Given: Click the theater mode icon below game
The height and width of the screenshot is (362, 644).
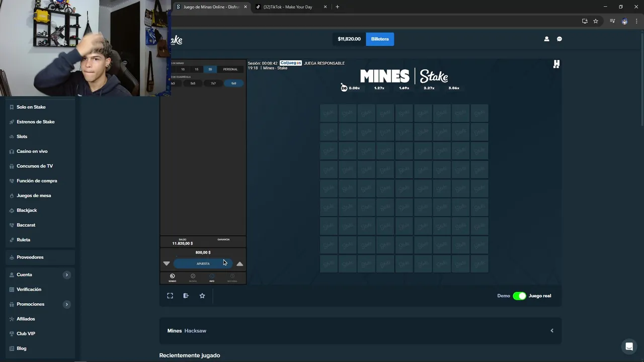Looking at the screenshot, I should [186, 296].
